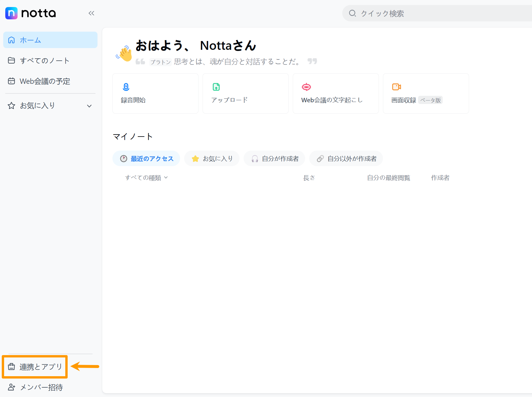Switch to 最近のアクセス tab
Image resolution: width=532 pixels, height=397 pixels.
click(x=146, y=159)
